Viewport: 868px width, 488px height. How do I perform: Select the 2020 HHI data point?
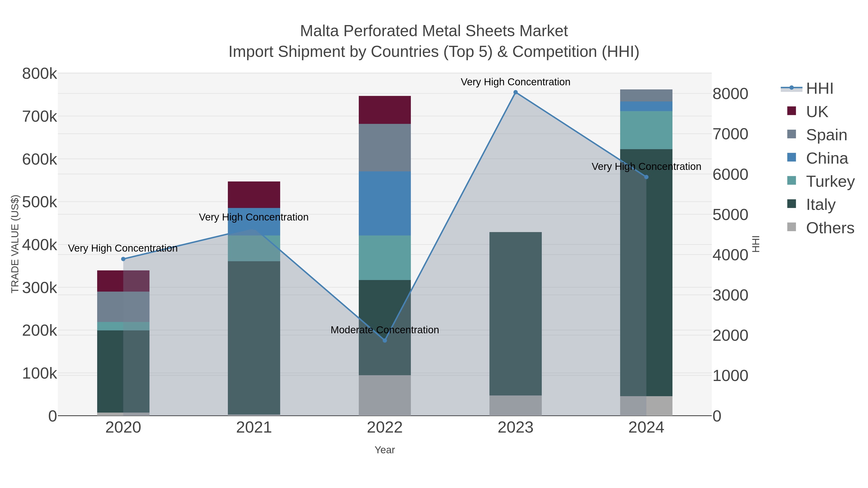coord(123,259)
